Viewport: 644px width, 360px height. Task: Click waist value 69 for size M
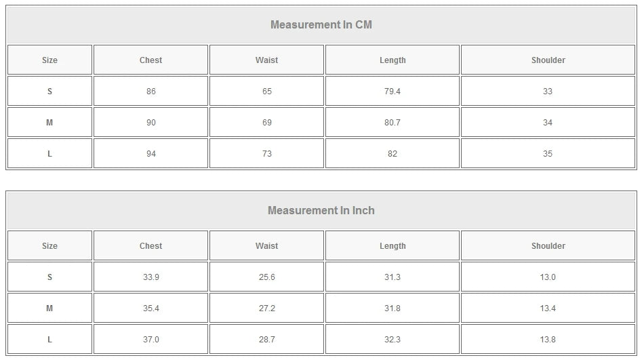point(266,123)
